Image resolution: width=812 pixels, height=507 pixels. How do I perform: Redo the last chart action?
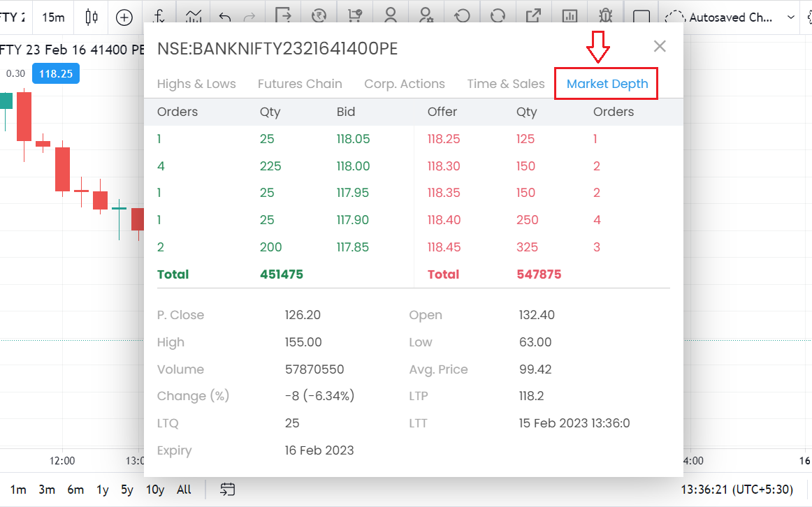coord(249,17)
